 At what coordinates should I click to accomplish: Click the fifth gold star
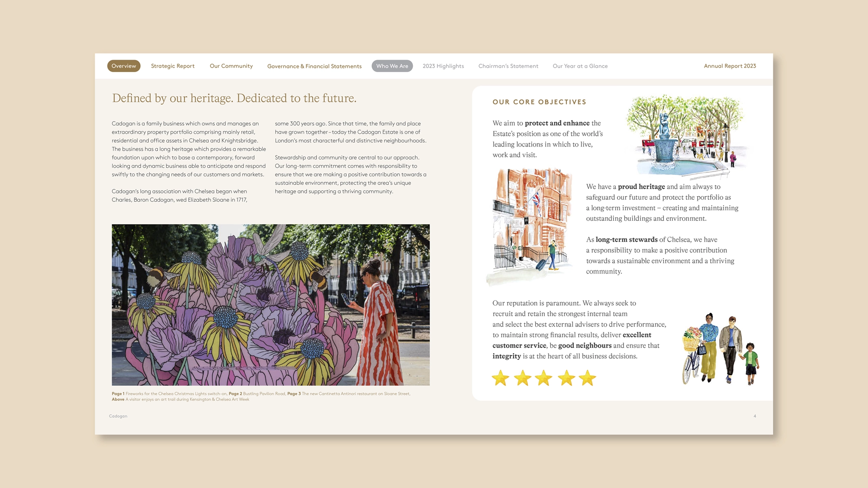click(x=587, y=378)
